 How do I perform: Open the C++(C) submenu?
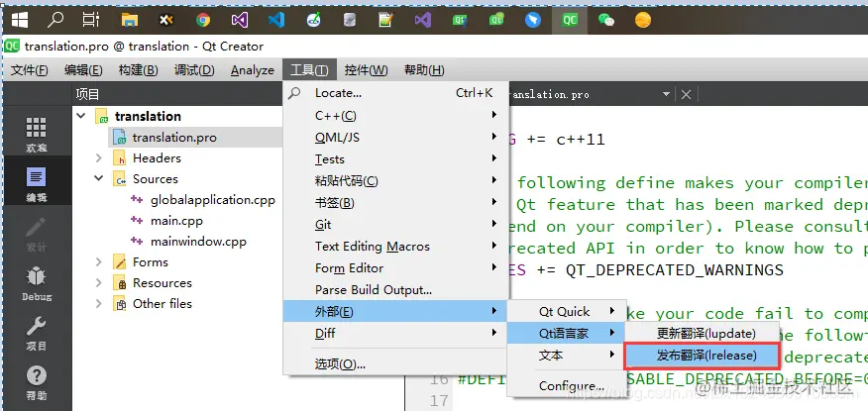click(395, 115)
